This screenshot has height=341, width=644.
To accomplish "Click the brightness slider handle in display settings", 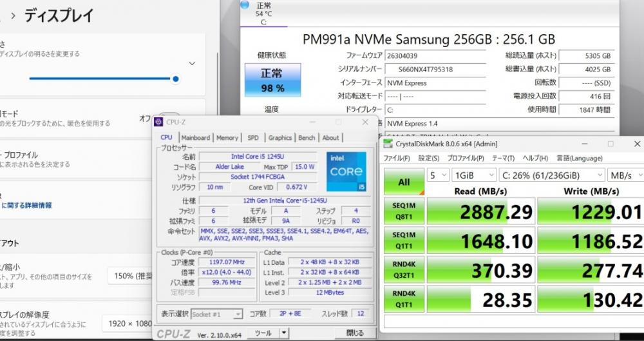I will pyautogui.click(x=175, y=79).
